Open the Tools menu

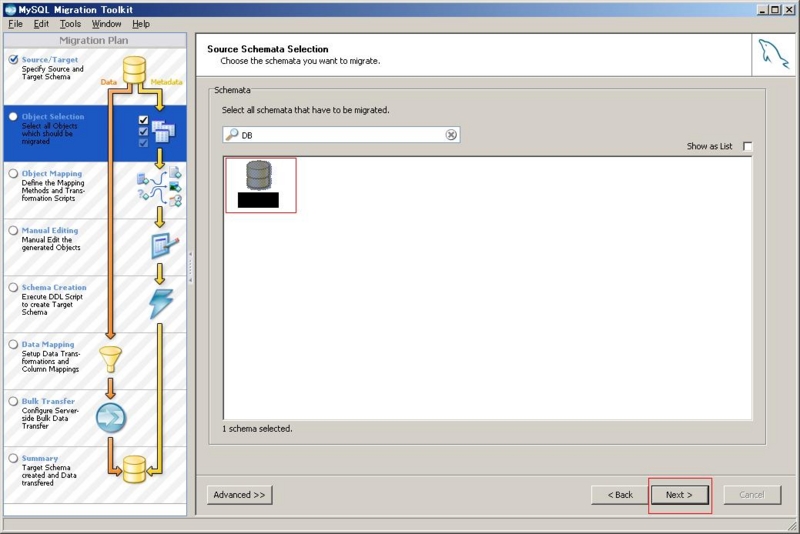tap(70, 24)
